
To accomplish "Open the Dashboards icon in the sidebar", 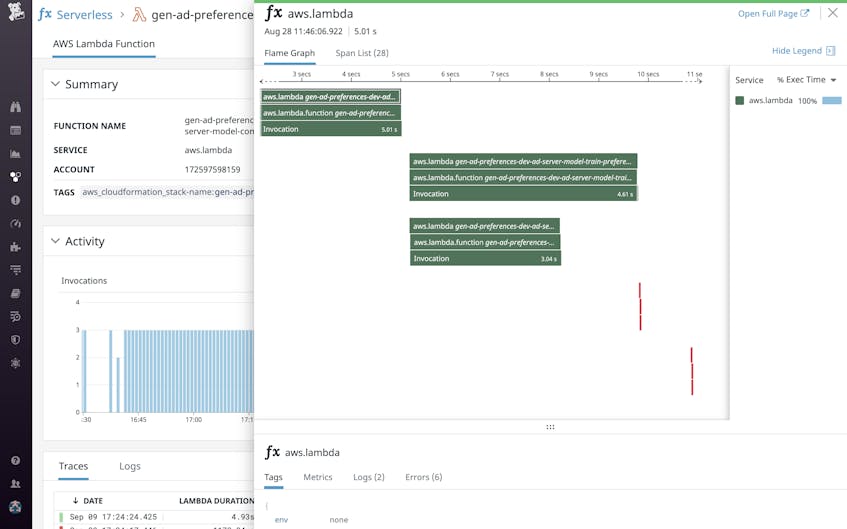I will [x=15, y=130].
